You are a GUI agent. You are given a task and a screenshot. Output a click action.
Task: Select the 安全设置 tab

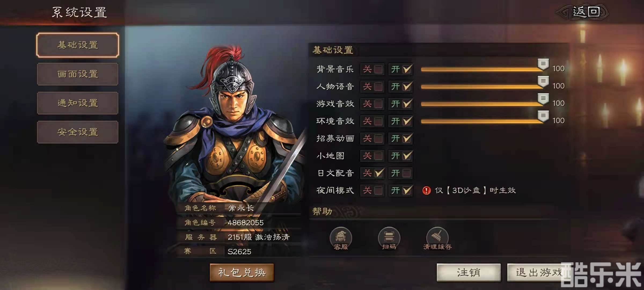tap(78, 132)
